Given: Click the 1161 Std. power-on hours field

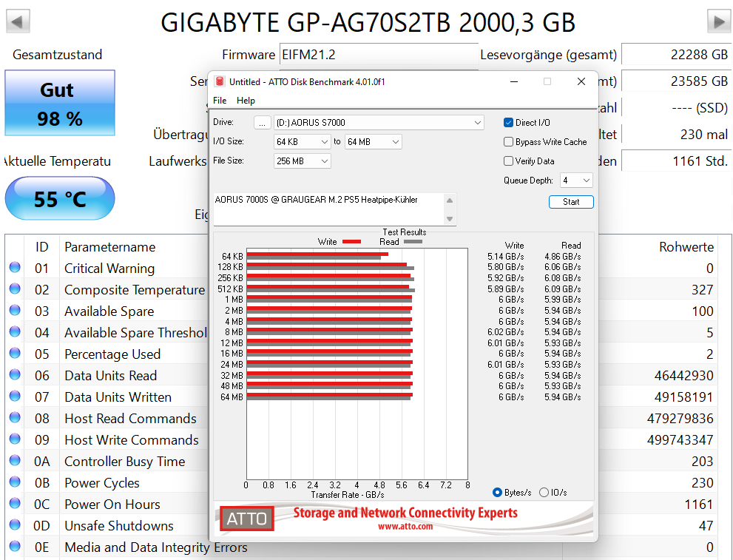Looking at the screenshot, I should 675,161.
